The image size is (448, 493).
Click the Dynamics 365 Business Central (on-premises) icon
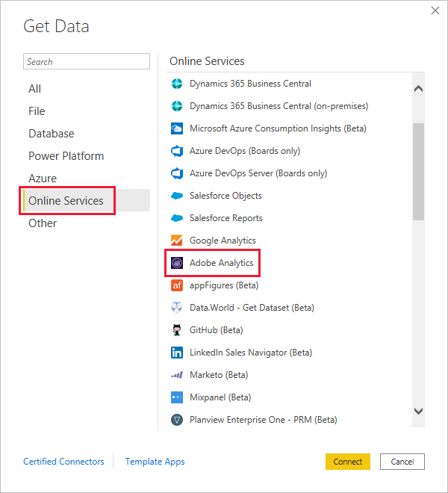point(177,106)
